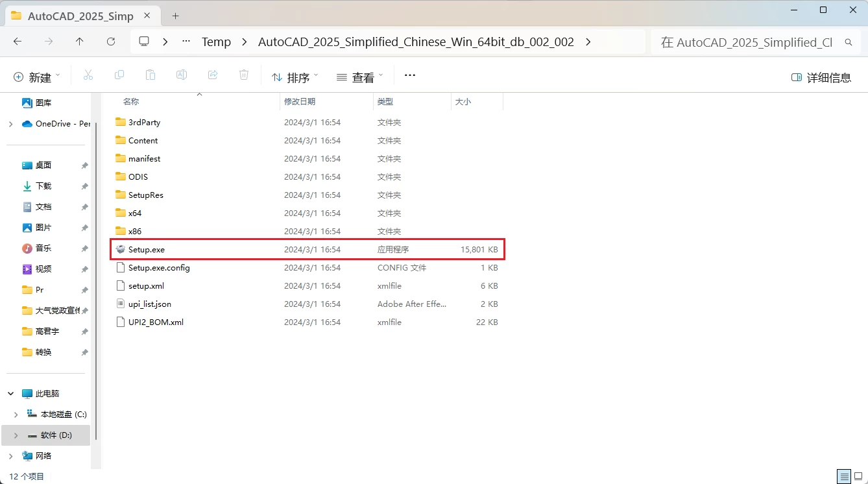This screenshot has width=868, height=484.
Task: Click the Copy toolbar icon
Action: 119,75
